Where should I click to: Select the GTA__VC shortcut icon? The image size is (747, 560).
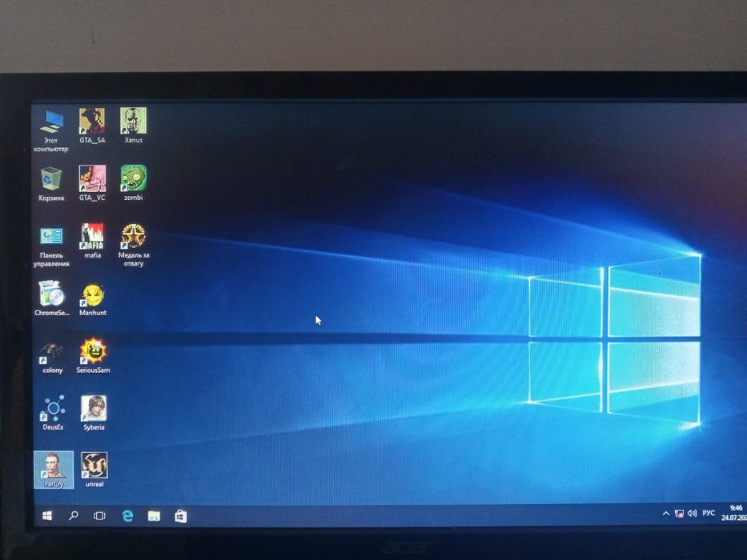[92, 183]
